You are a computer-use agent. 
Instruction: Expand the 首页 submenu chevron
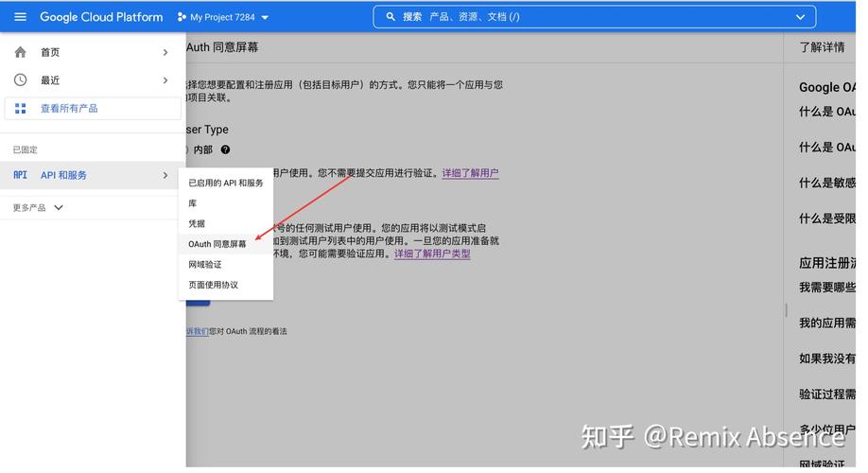(x=165, y=52)
